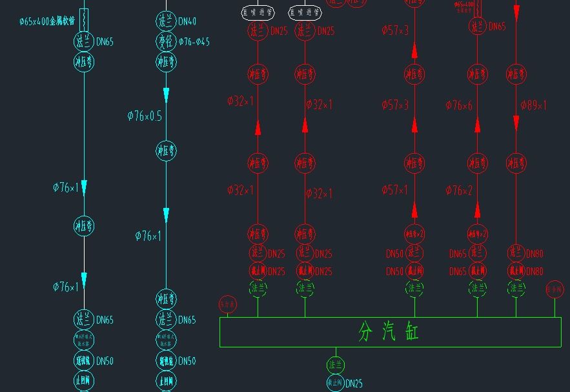
Task: Click the red circle symbol at header's right end
Action: (555, 289)
